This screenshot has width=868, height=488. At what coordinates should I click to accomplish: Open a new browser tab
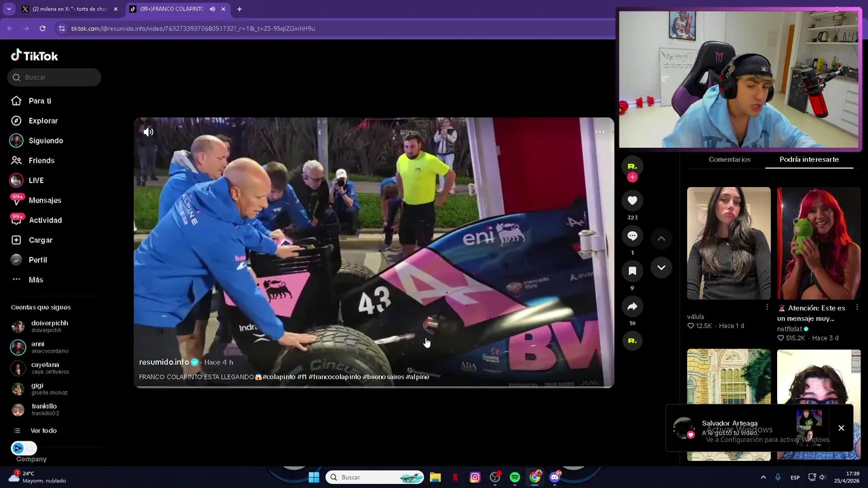(x=239, y=9)
